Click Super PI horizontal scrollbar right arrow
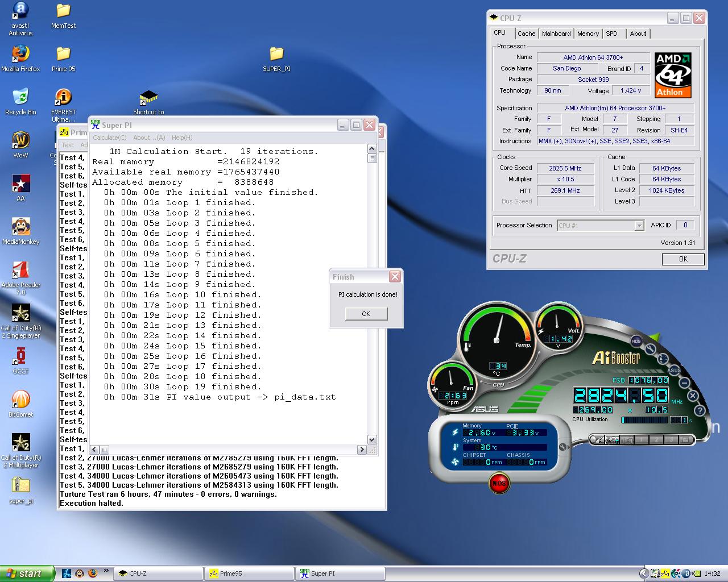The image size is (728, 582). click(x=362, y=450)
